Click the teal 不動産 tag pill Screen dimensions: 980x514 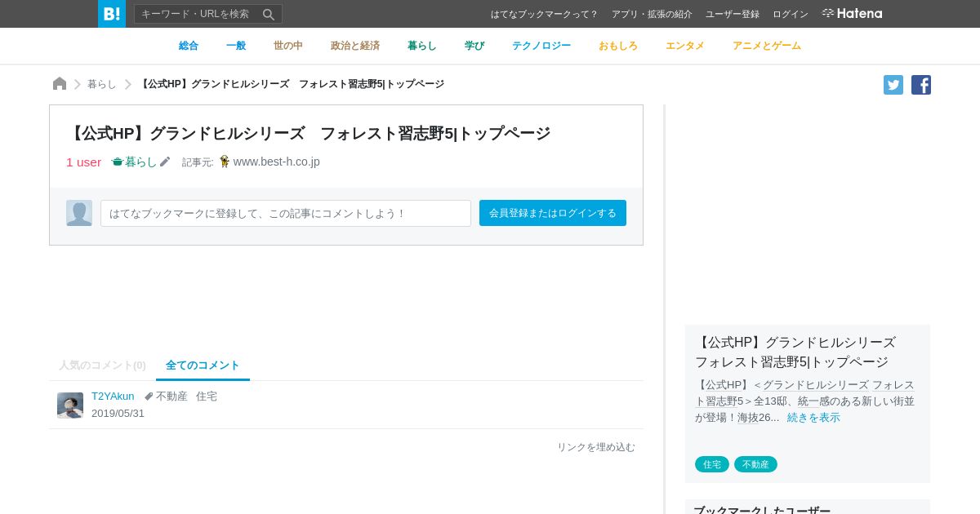click(755, 464)
